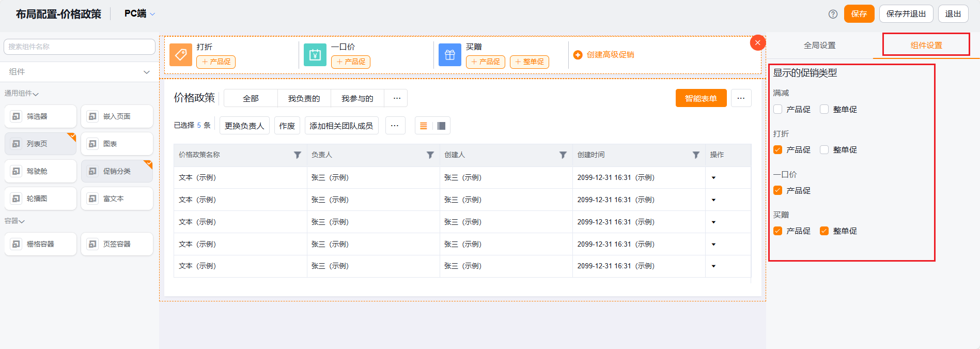Uncheck 打折 产品促 checkbox
The height and width of the screenshot is (349, 980).
coord(778,150)
